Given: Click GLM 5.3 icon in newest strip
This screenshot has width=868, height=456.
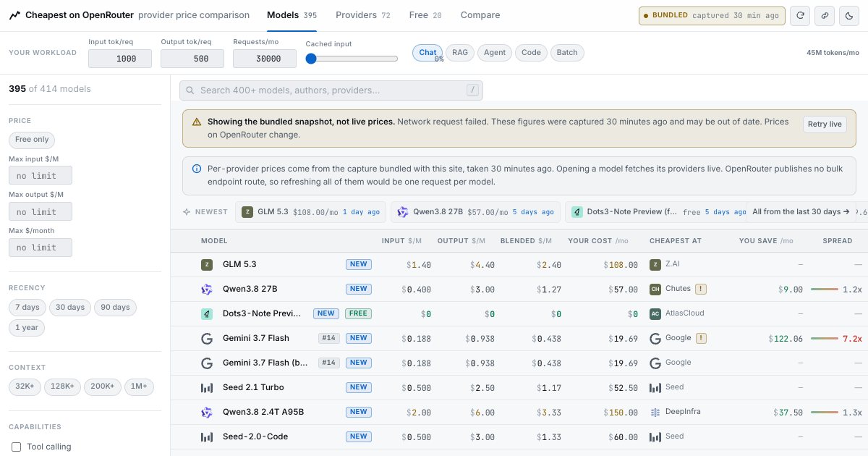Looking at the screenshot, I should 247,212.
